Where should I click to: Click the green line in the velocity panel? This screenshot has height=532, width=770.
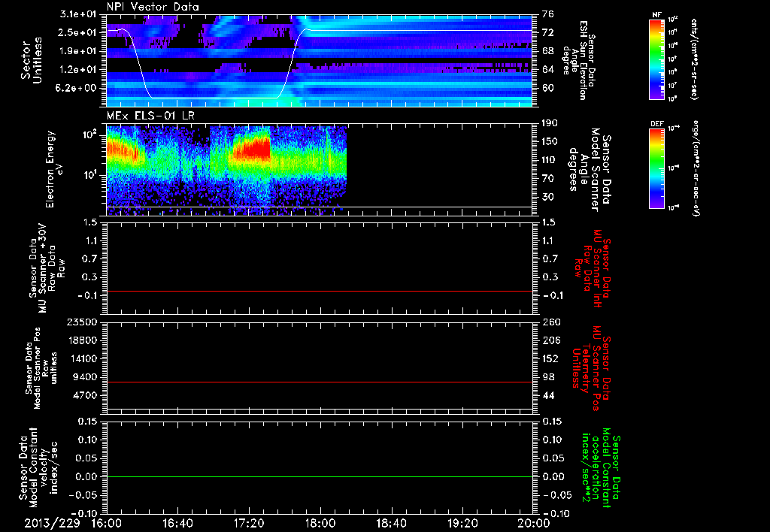pos(320,476)
